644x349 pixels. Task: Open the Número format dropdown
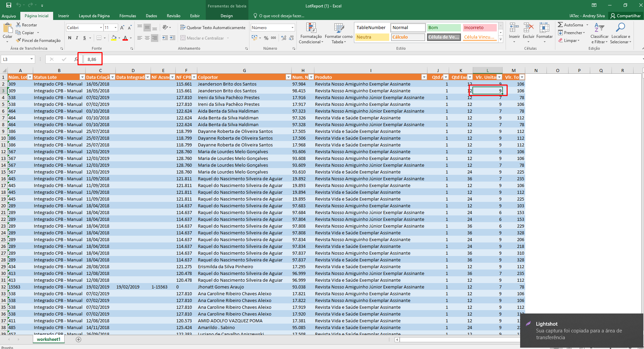click(x=293, y=27)
